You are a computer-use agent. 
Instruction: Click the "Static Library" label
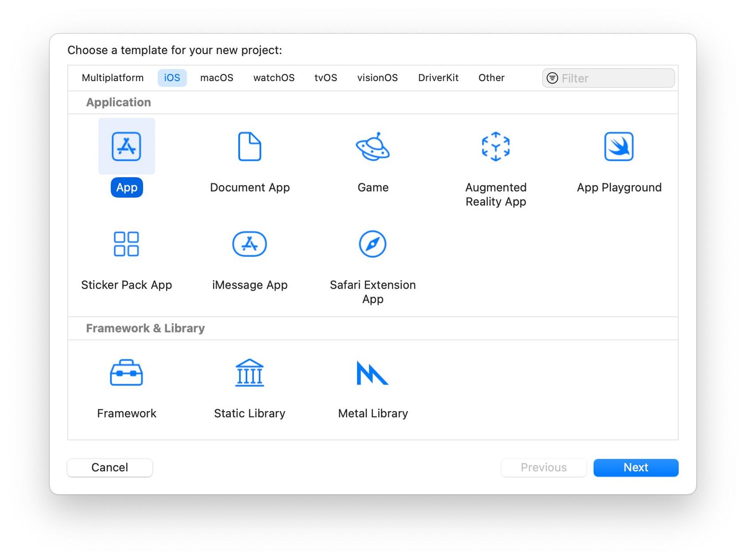click(x=250, y=414)
